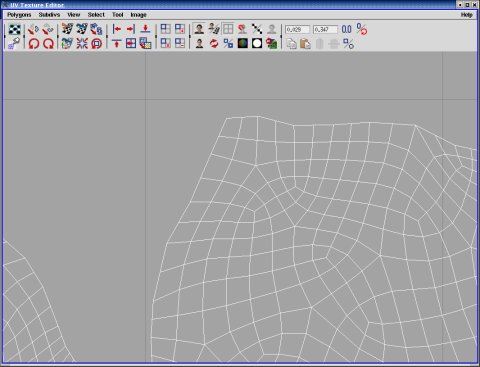Click the U coordinate field showing 0.029
The height and width of the screenshot is (367, 480).
[x=297, y=30]
